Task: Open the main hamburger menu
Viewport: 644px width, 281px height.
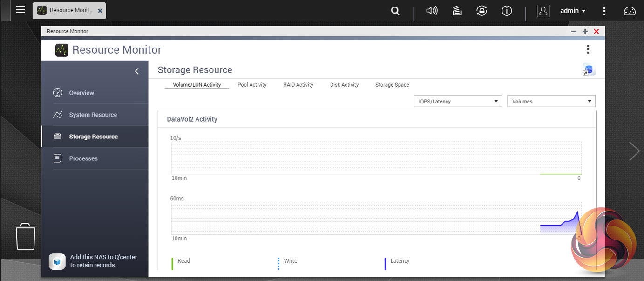Action: point(20,10)
